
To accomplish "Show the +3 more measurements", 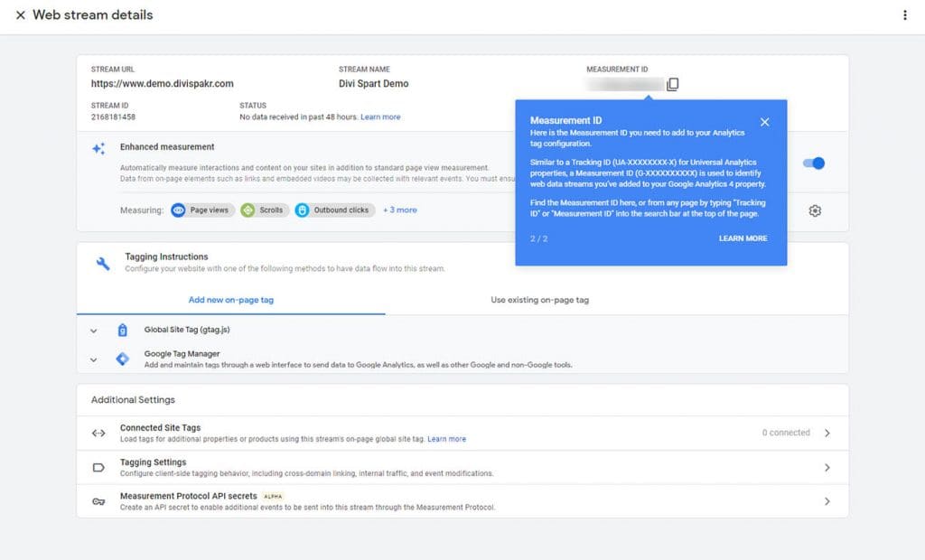I will tap(400, 210).
